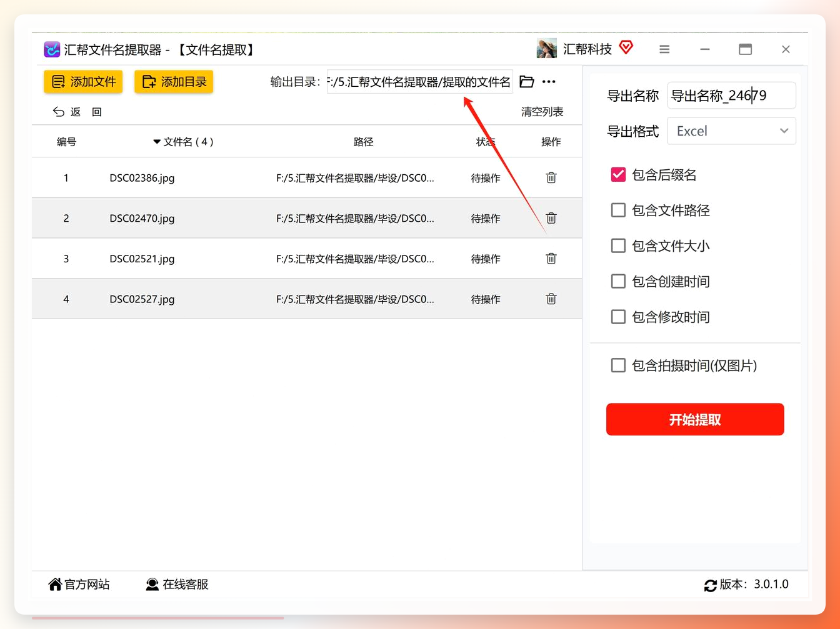The height and width of the screenshot is (629, 840).
Task: Delete row DSC02521.jpg via trash icon
Action: tap(551, 259)
